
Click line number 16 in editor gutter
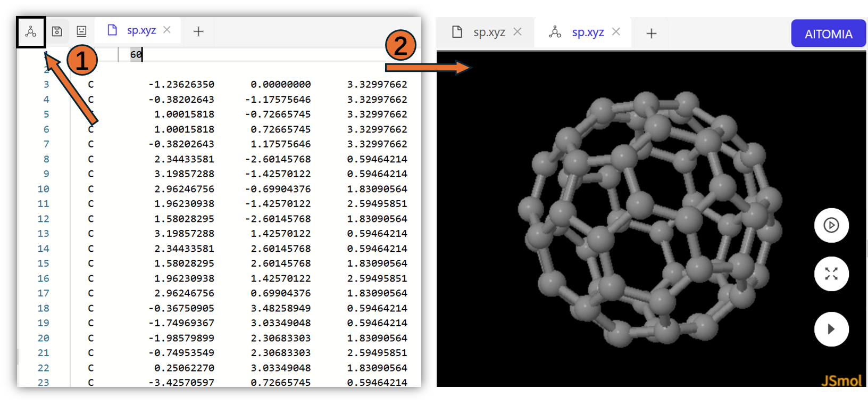43,278
